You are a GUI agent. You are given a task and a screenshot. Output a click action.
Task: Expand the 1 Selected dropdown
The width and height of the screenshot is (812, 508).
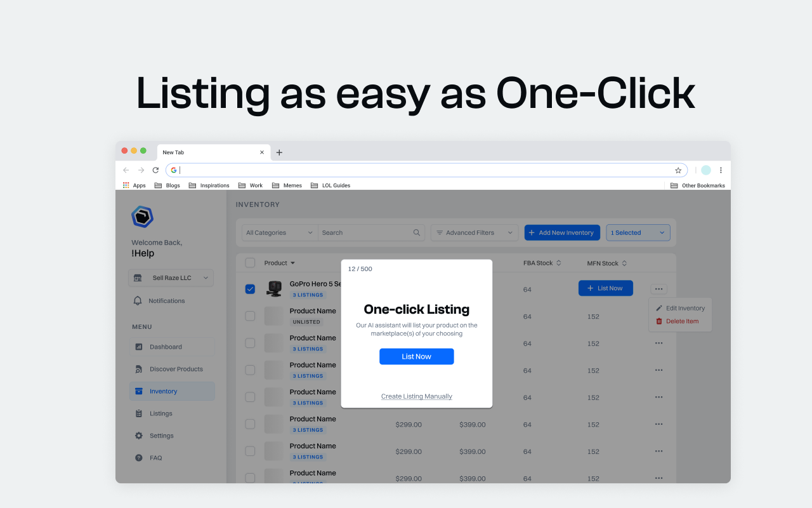(x=638, y=232)
